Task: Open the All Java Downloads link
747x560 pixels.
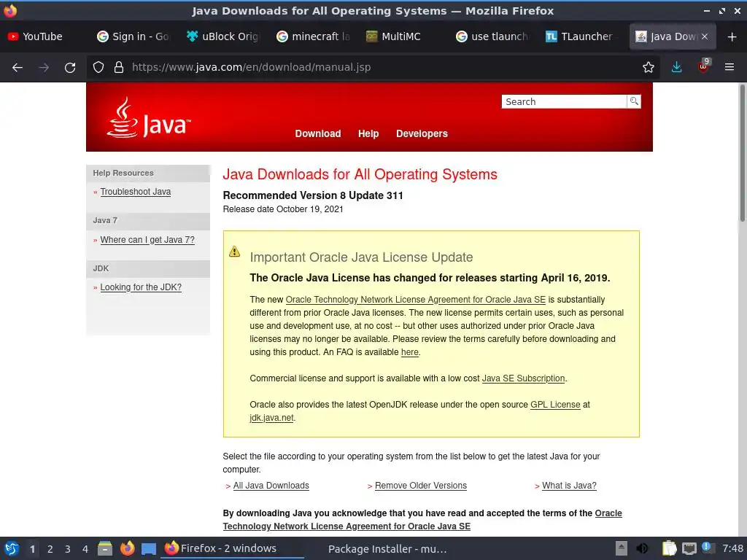Action: point(271,485)
